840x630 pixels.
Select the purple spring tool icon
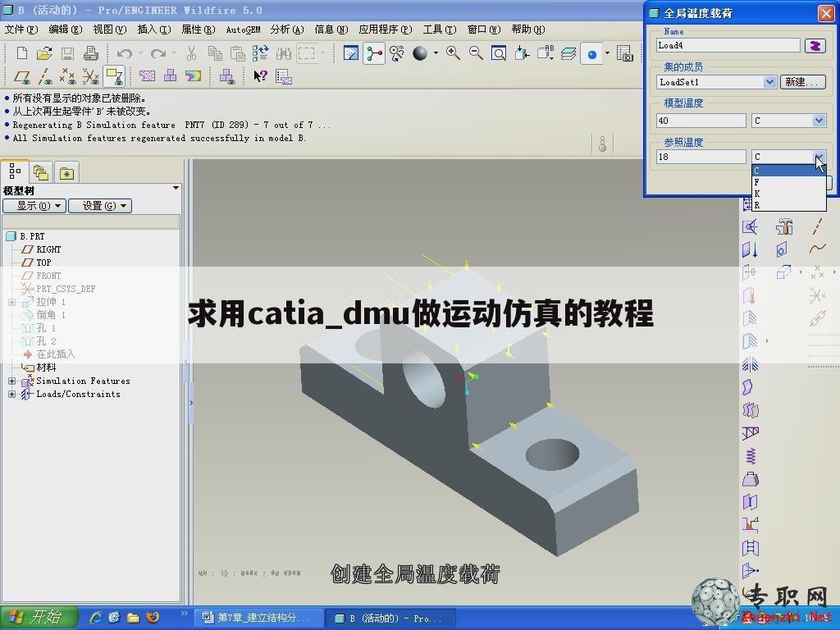coord(750,456)
